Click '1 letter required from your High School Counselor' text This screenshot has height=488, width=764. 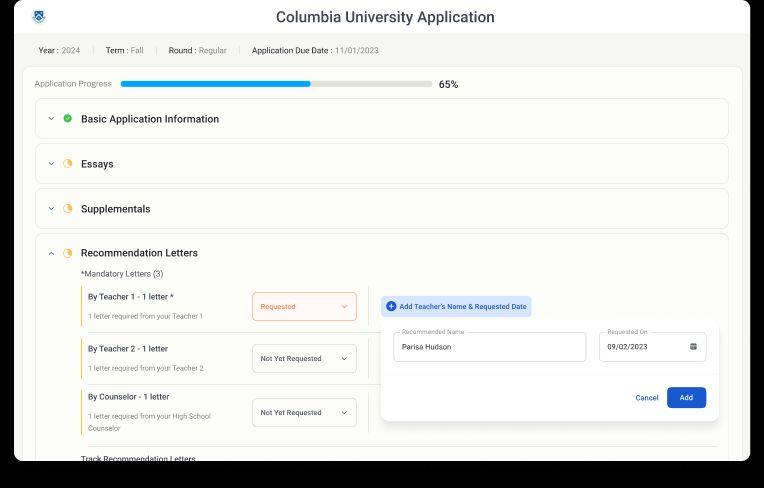pyautogui.click(x=149, y=422)
